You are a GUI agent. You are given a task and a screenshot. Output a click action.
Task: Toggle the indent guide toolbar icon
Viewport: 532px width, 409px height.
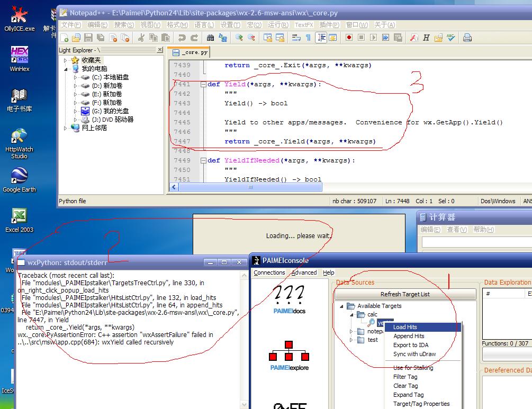[321, 38]
